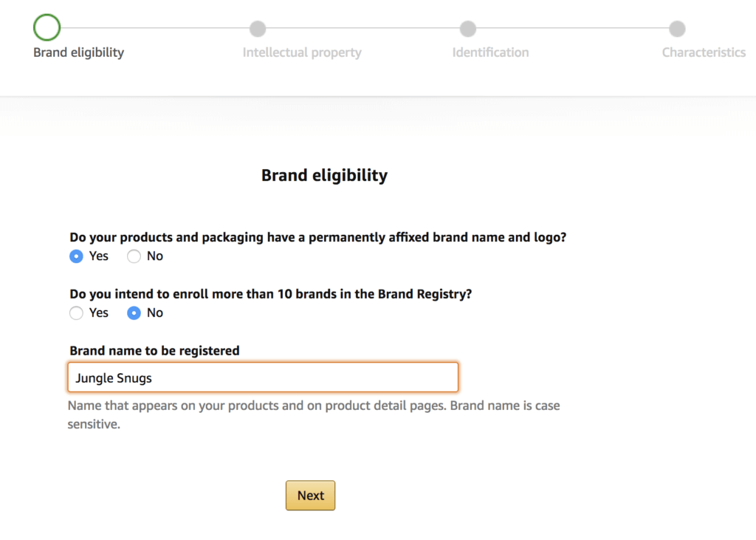Click the Intellectual property step circle
This screenshot has width=756, height=540.
point(258,29)
